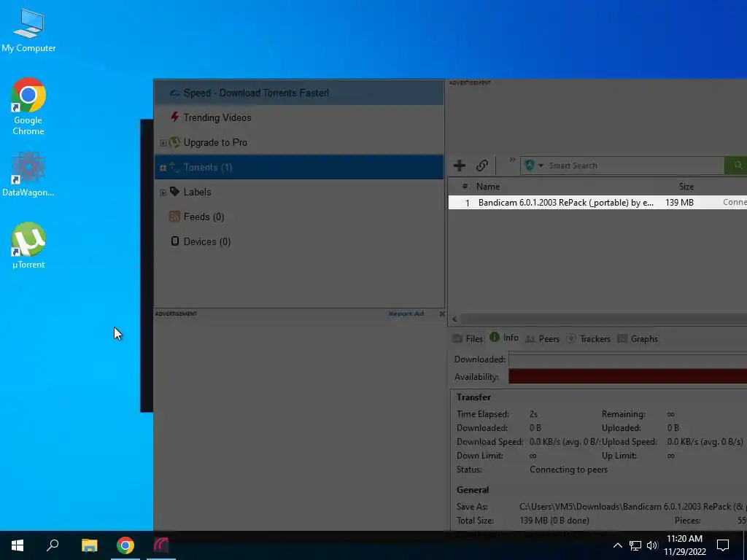747x560 pixels.
Task: Open Feeds (0) in sidebar
Action: [x=298, y=217]
